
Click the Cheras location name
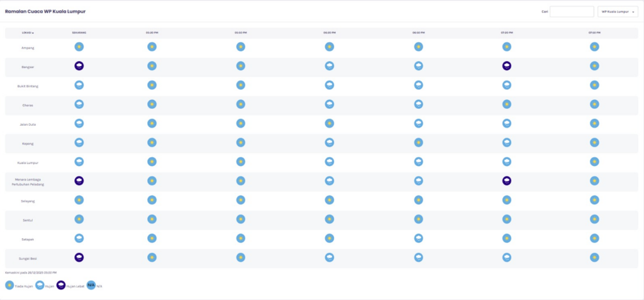[28, 104]
